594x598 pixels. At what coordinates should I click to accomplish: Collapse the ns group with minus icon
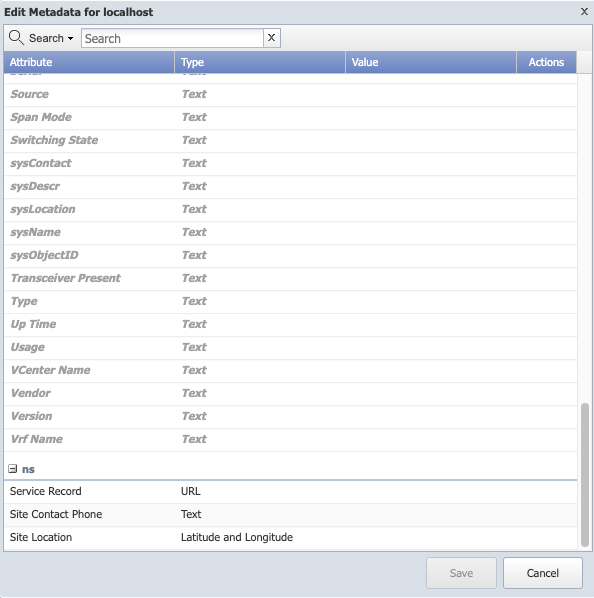[13, 469]
